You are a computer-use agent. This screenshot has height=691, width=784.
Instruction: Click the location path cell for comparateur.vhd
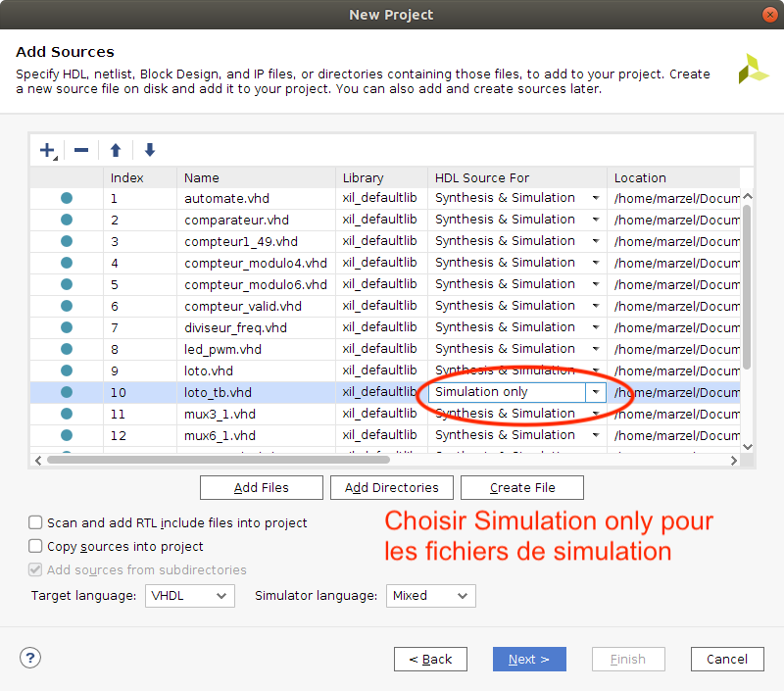coord(673,220)
